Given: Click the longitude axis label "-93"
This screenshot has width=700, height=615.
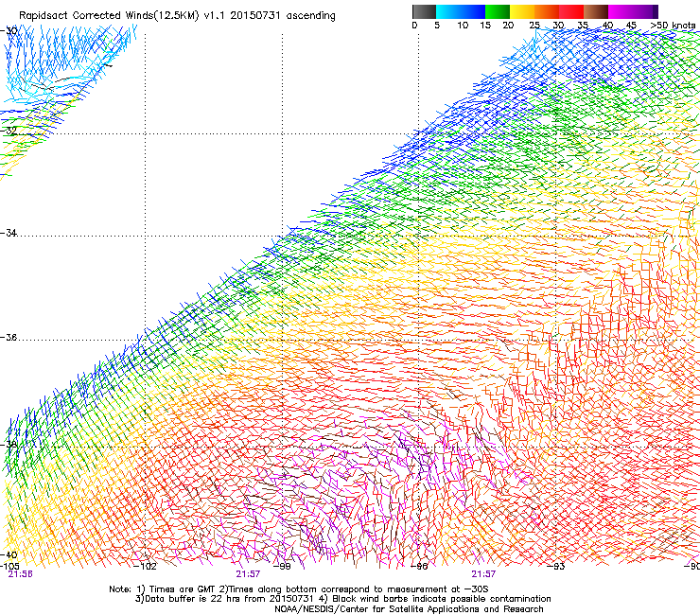Looking at the screenshot, I should coord(556,567).
